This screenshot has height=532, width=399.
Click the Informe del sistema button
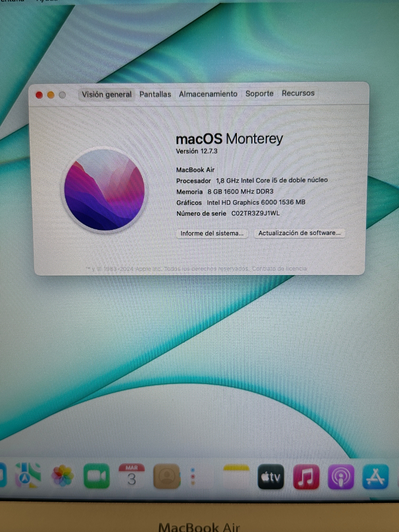coord(212,233)
